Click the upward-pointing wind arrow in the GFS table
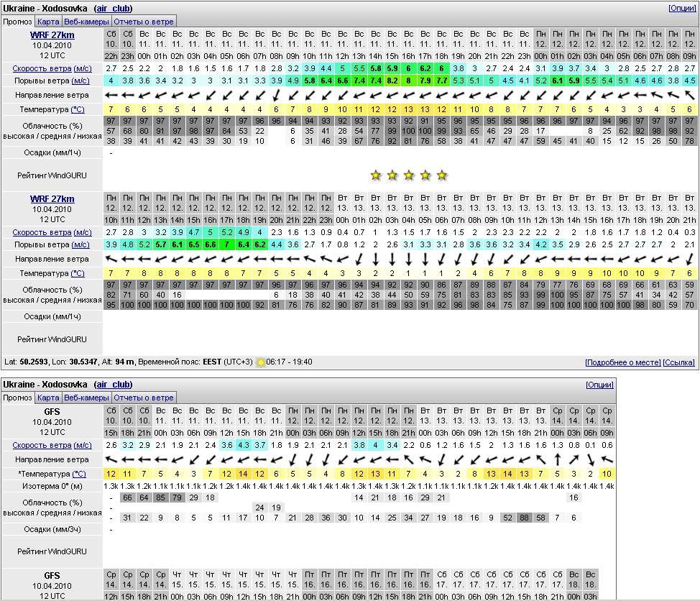This screenshot has height=601, width=700. [558, 459]
